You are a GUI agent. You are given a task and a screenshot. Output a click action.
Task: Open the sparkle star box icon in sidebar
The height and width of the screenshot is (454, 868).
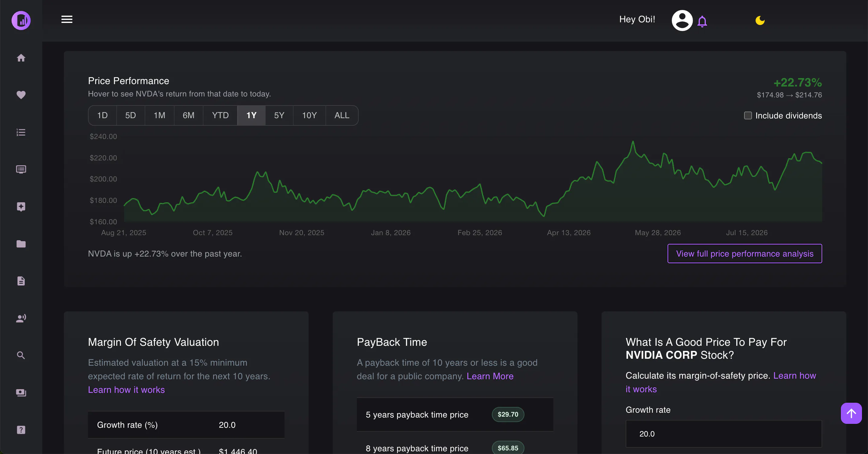pyautogui.click(x=21, y=207)
